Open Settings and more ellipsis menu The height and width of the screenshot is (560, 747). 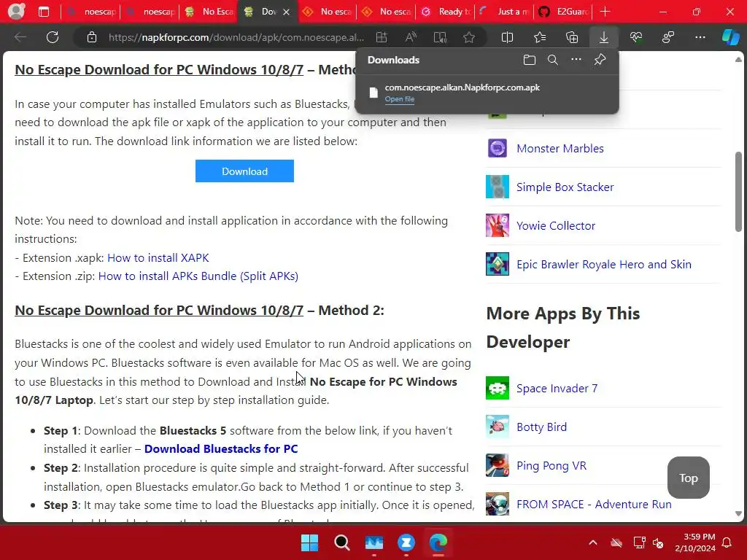point(700,37)
